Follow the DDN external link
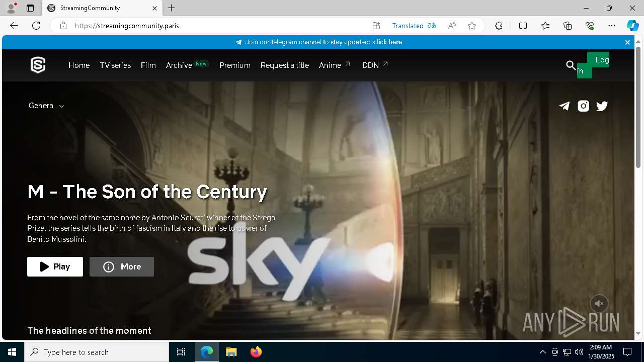The height and width of the screenshot is (362, 644). pos(375,65)
